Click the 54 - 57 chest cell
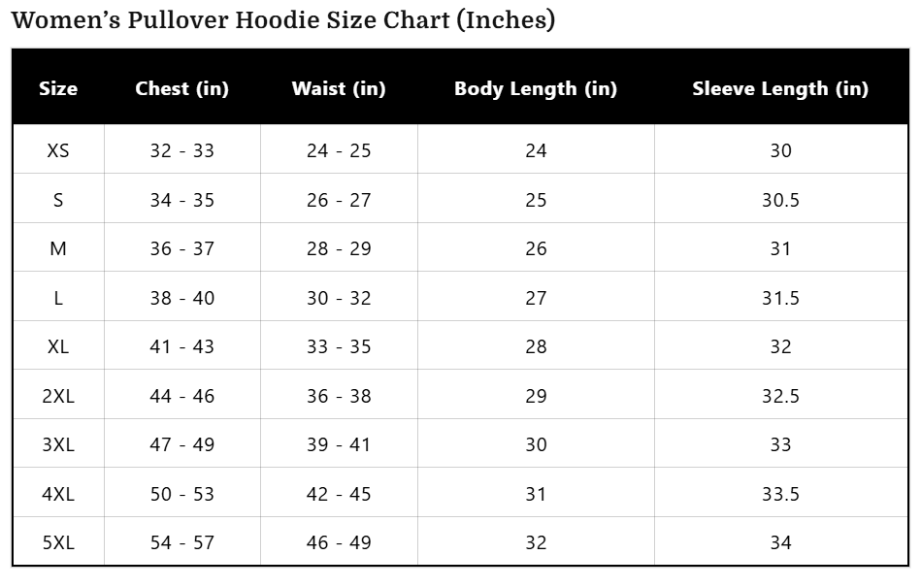921x588 pixels. pyautogui.click(x=181, y=542)
